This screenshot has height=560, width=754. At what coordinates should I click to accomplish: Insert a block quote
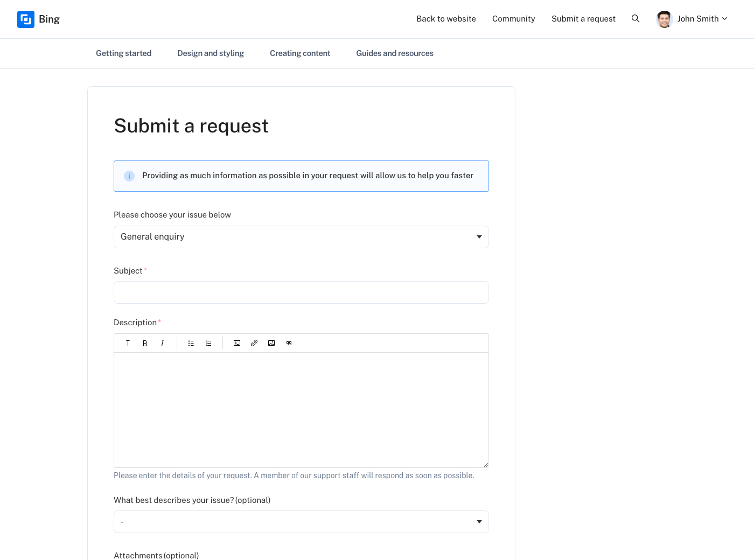289,343
